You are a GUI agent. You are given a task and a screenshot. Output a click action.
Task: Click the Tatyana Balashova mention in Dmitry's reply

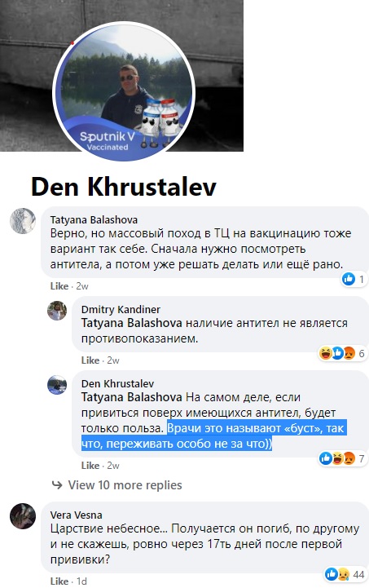[x=131, y=323]
